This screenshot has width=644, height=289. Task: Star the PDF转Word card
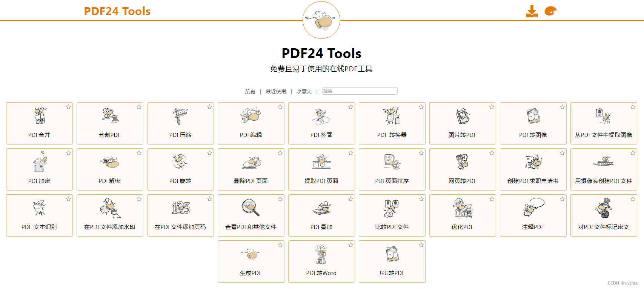pos(350,245)
